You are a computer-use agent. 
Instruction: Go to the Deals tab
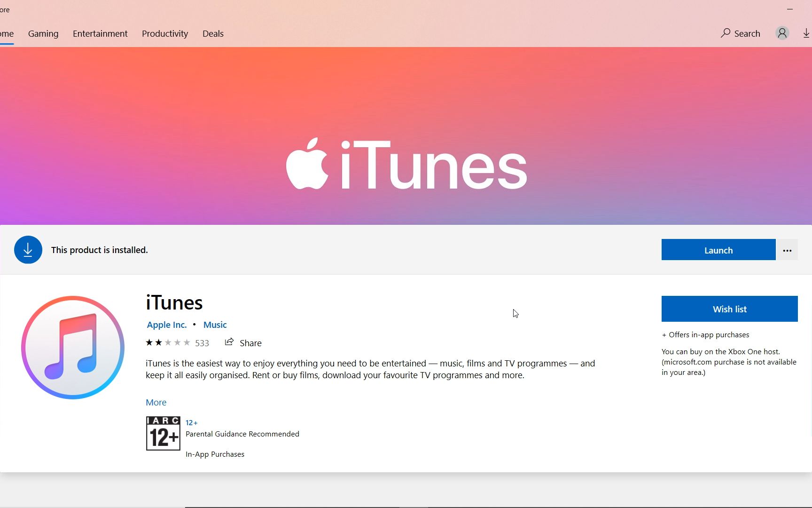coord(213,33)
